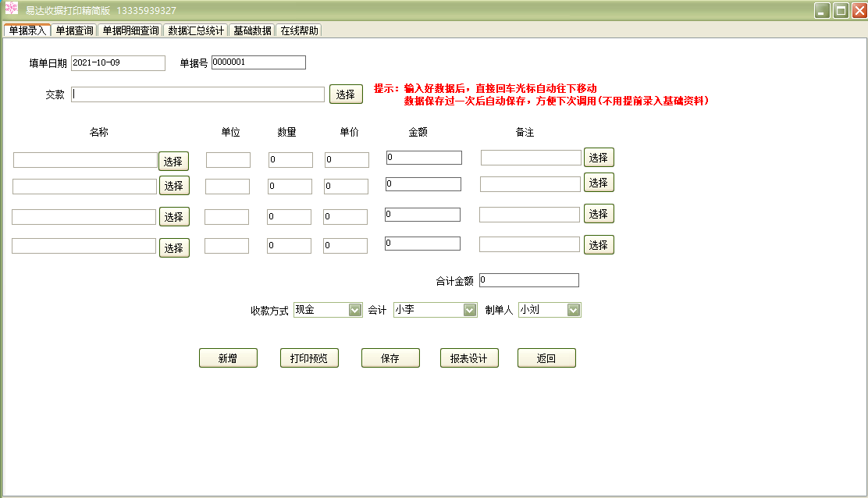Switch to 数据汇总统计 tab
Viewport: 868px width, 498px height.
pos(196,30)
